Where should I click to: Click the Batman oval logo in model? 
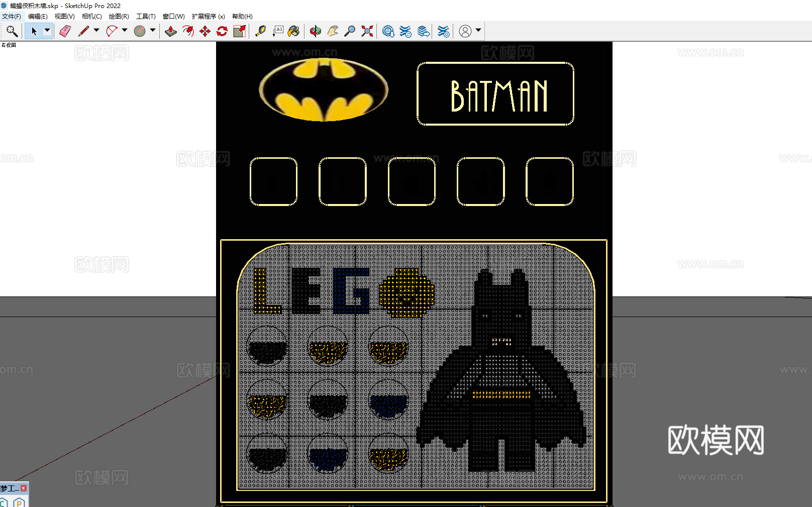[324, 89]
